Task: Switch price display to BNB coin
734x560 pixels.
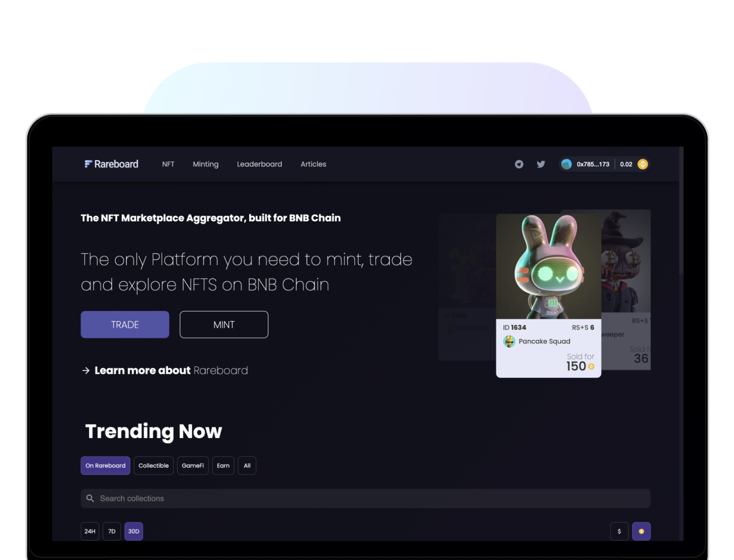Action: [x=641, y=531]
